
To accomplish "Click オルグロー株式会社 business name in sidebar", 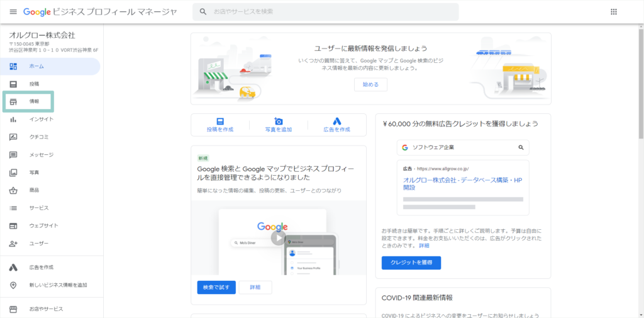I will [x=42, y=35].
